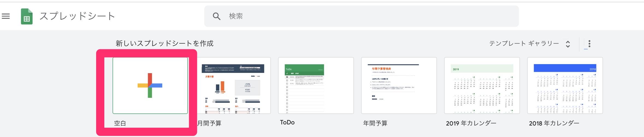Open the ToDo list template thumbnail
644x137 pixels.
[316, 85]
